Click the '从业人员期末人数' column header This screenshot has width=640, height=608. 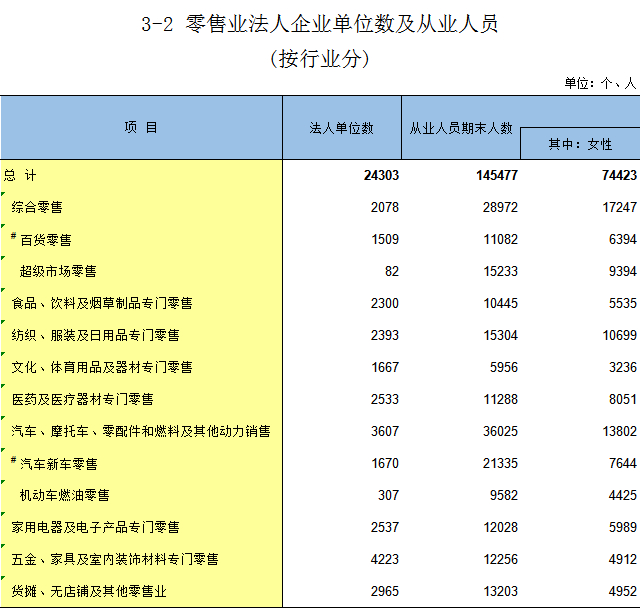click(x=461, y=128)
